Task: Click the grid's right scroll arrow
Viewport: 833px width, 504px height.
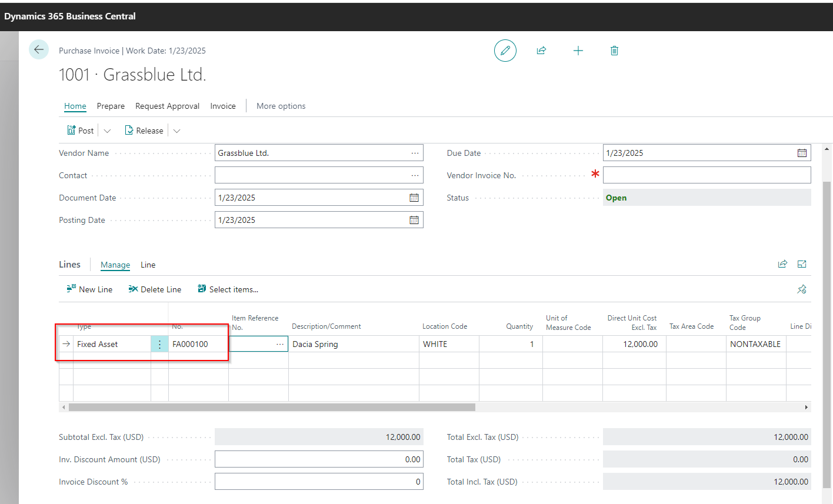Action: 807,407
